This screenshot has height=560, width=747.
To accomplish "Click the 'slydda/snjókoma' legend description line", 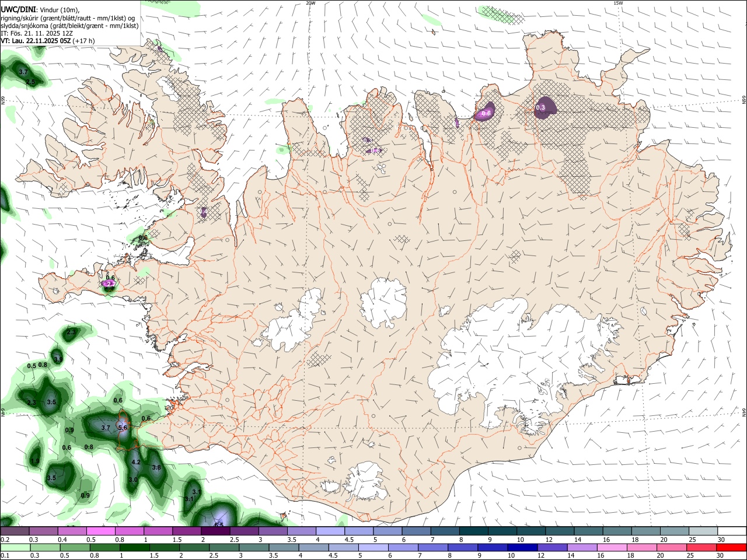I will click(x=69, y=26).
